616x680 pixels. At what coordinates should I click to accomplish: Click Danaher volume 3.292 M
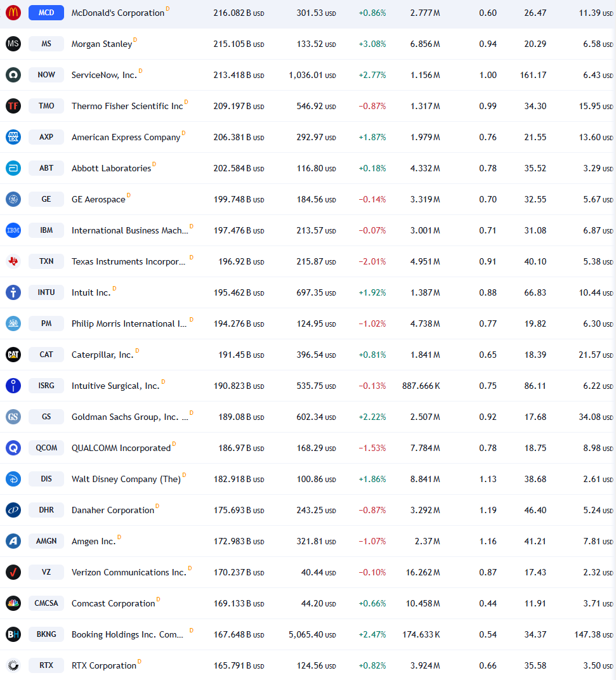tap(425, 510)
